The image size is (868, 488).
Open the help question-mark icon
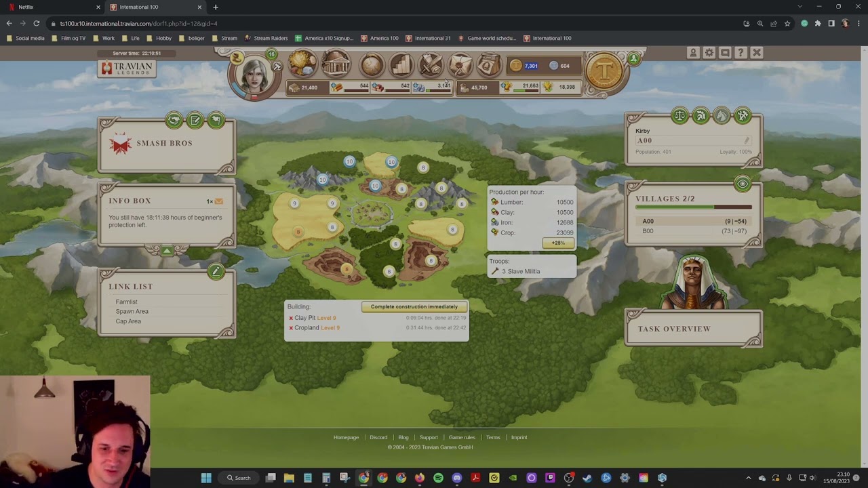tap(741, 53)
